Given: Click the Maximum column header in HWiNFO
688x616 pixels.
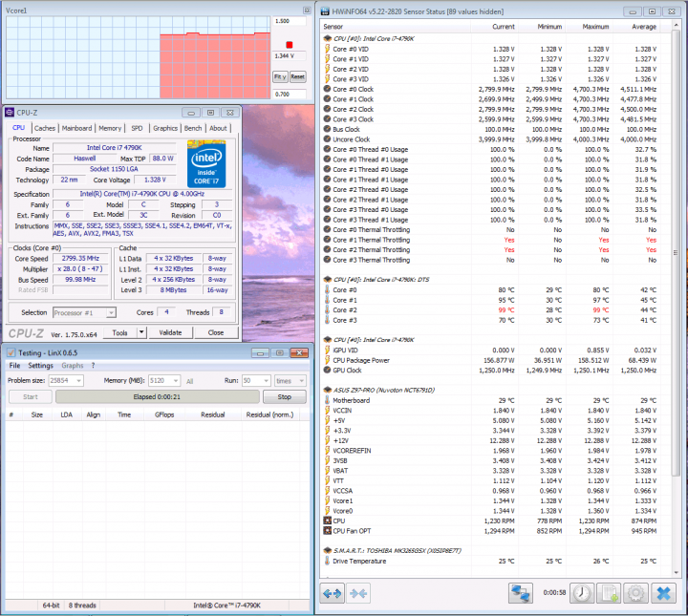Looking at the screenshot, I should tap(590, 27).
